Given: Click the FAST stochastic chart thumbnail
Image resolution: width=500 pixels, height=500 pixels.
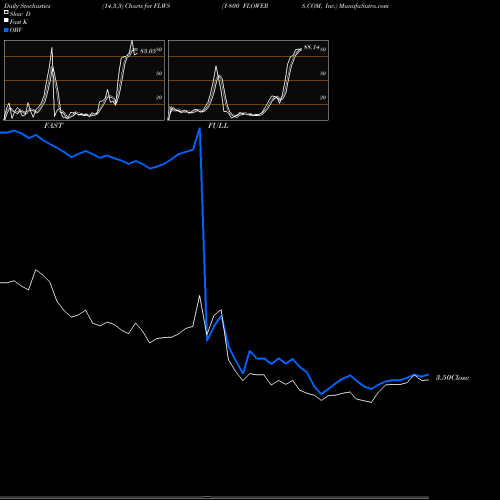Looking at the screenshot, I should pyautogui.click(x=84, y=80).
